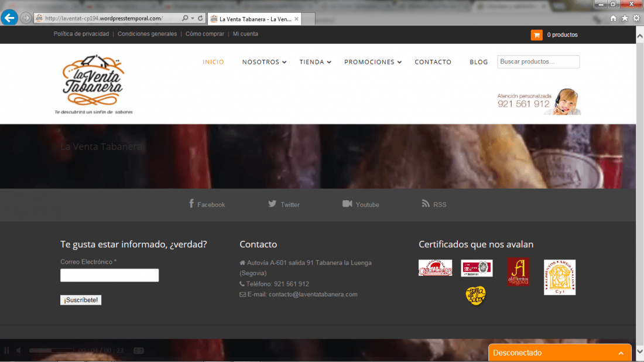Open the CONTACTO menu item

[x=433, y=62]
